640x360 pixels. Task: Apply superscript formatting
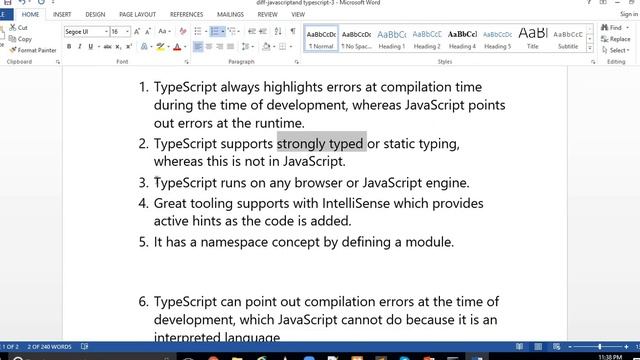pyautogui.click(x=129, y=47)
